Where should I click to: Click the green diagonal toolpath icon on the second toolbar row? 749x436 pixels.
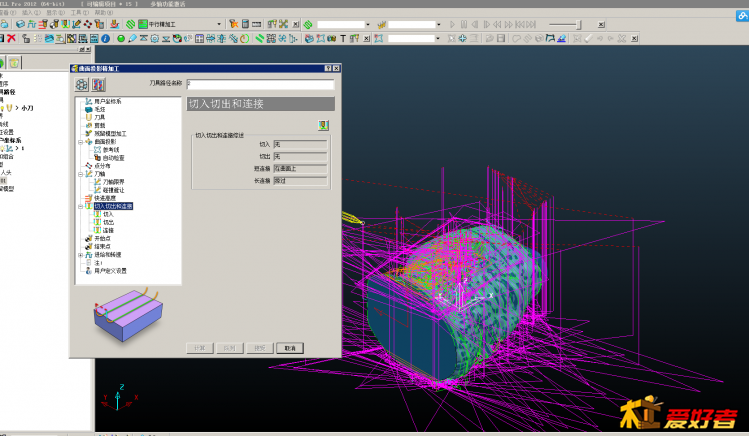click(259, 38)
